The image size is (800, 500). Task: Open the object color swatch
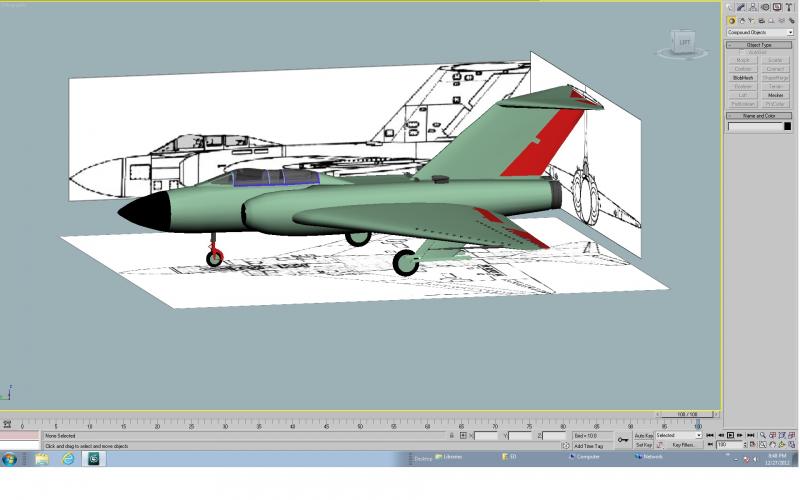788,126
